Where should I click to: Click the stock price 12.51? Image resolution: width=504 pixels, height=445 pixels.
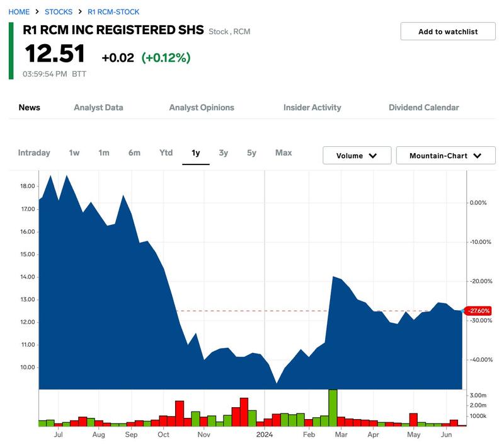coord(55,54)
